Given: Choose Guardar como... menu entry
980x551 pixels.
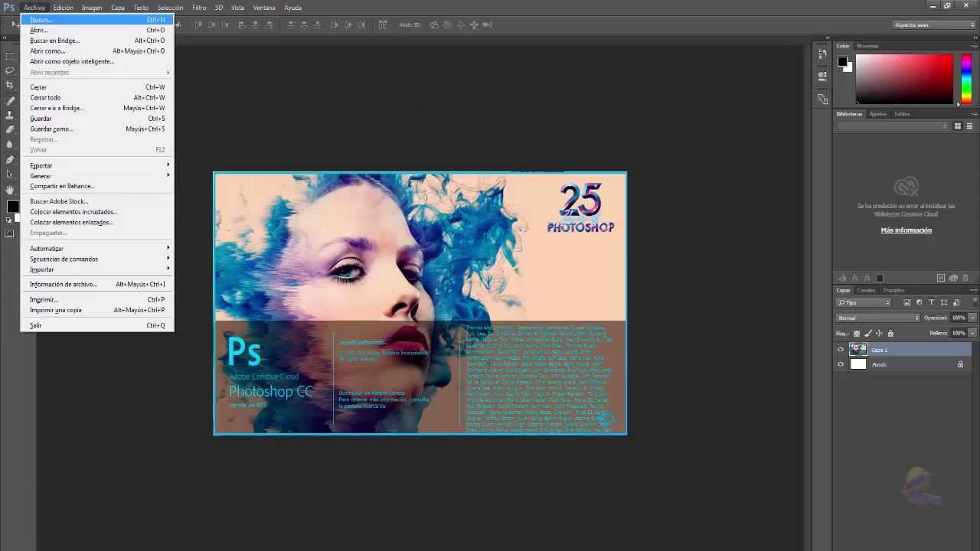Looking at the screenshot, I should pos(97,129).
